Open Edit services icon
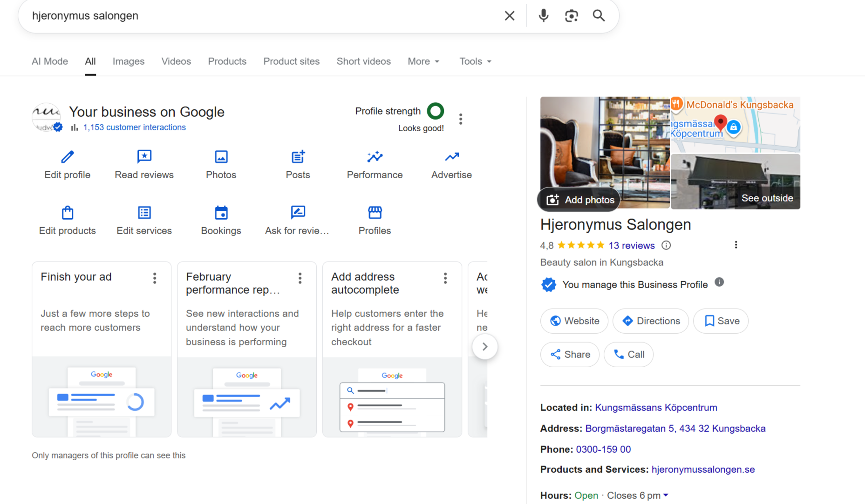This screenshot has width=865, height=504. [x=144, y=213]
